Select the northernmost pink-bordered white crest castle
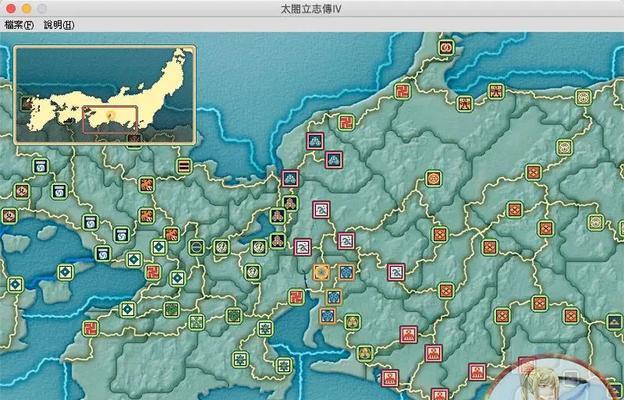 [321, 209]
